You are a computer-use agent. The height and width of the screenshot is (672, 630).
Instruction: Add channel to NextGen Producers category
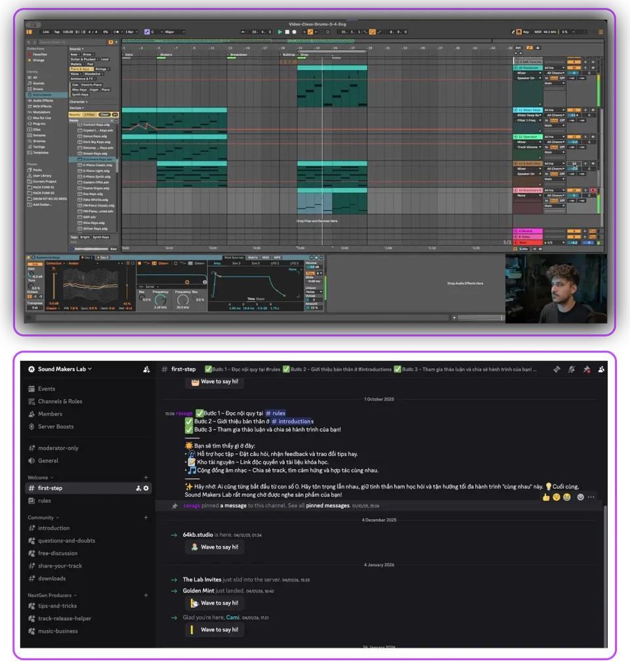(x=146, y=595)
